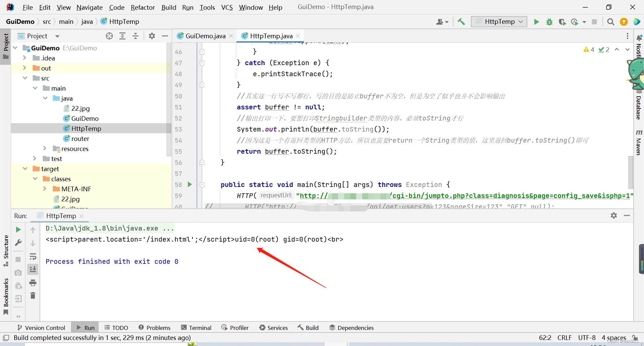Viewport: 644px width, 346px height.
Task: Hide the Run tool window
Action: (x=627, y=215)
